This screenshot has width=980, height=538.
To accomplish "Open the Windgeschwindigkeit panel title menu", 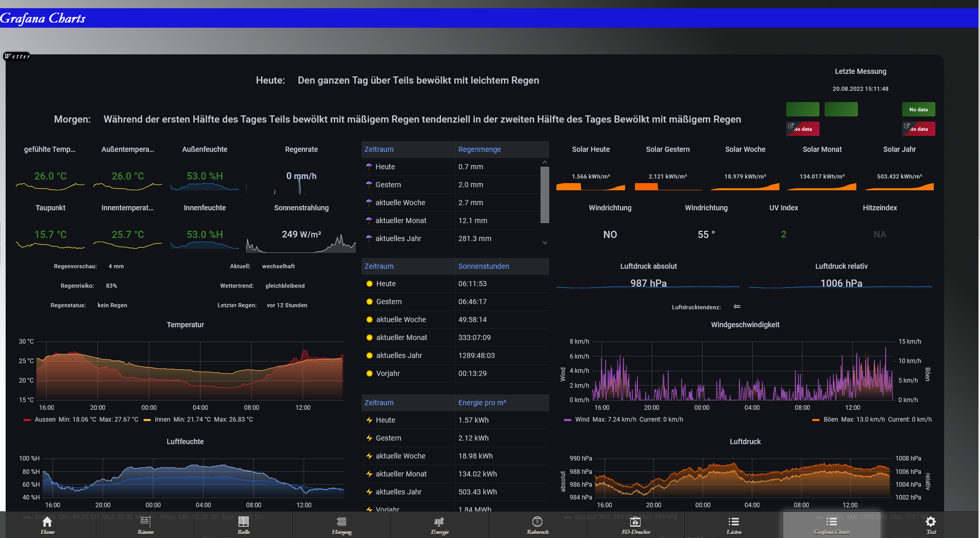I will (x=745, y=325).
